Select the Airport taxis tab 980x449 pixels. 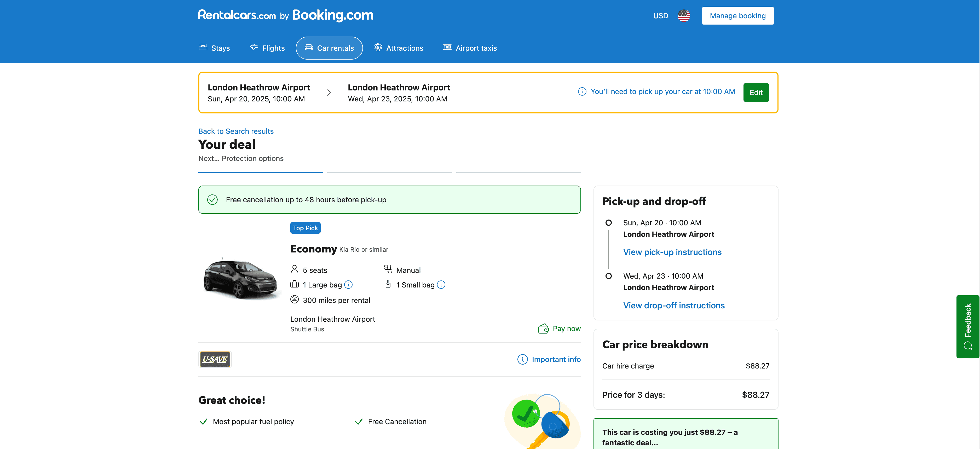point(470,48)
